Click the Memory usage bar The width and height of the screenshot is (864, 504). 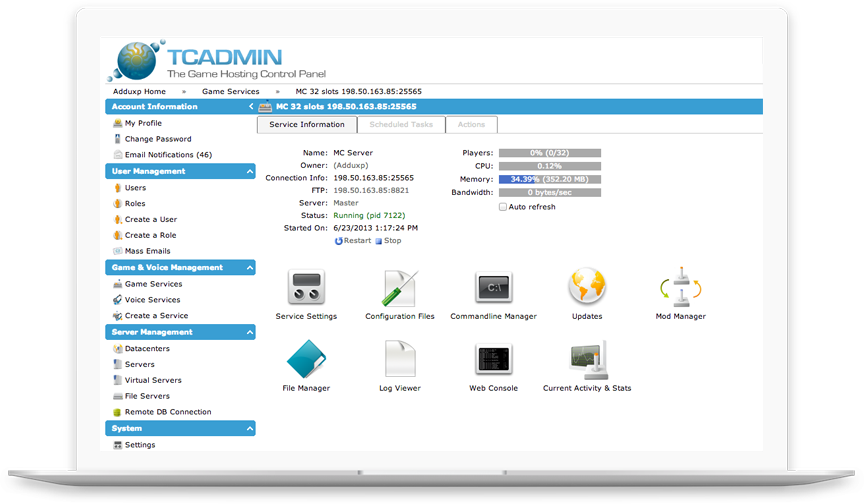550,180
